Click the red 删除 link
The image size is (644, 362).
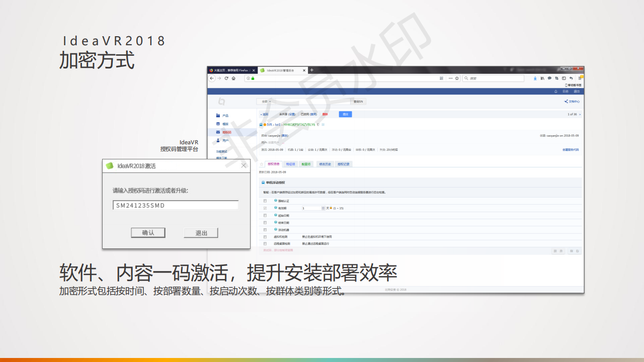325,115
